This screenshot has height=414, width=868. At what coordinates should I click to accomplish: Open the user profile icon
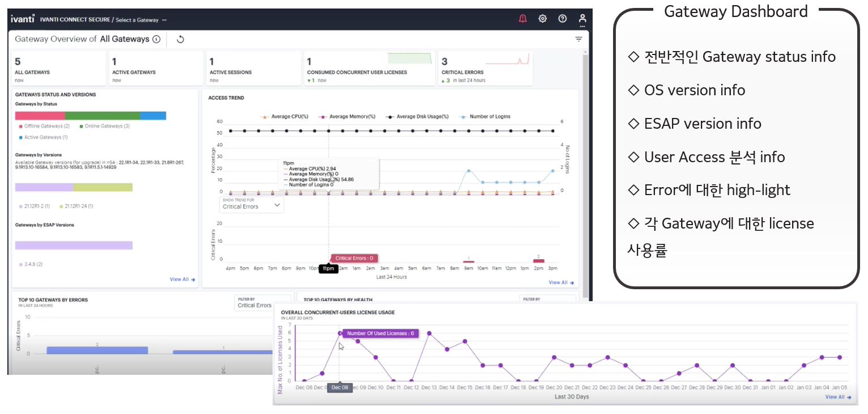[x=582, y=19]
